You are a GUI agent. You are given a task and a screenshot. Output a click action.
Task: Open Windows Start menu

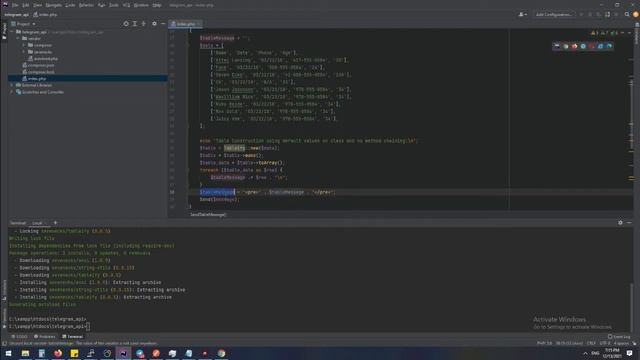coord(8,353)
